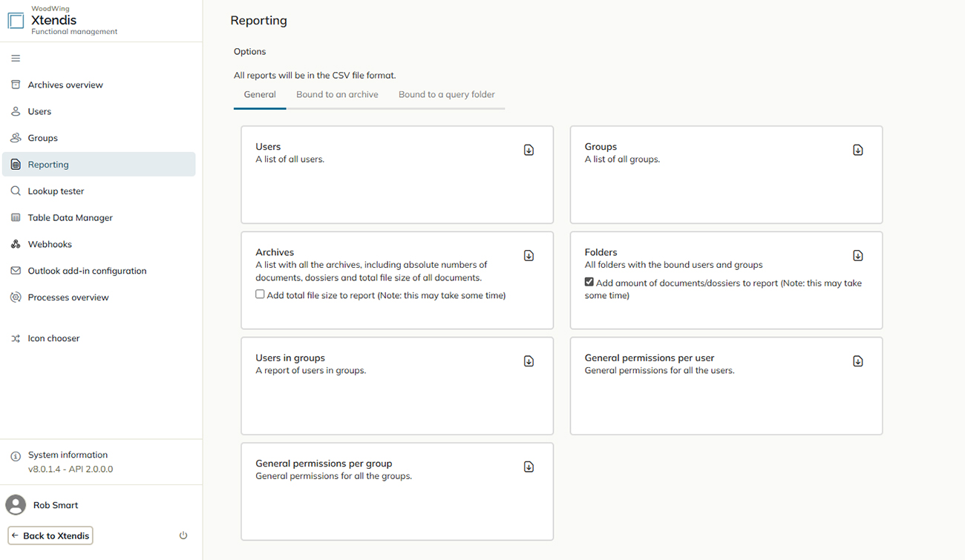
Task: Click 'All reports will be in the CSV file format.'
Action: pyautogui.click(x=315, y=76)
